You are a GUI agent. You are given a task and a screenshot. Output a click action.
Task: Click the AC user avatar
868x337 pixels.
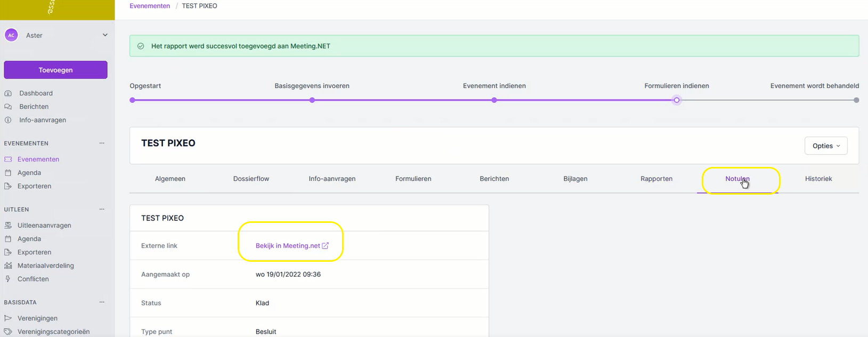point(11,35)
